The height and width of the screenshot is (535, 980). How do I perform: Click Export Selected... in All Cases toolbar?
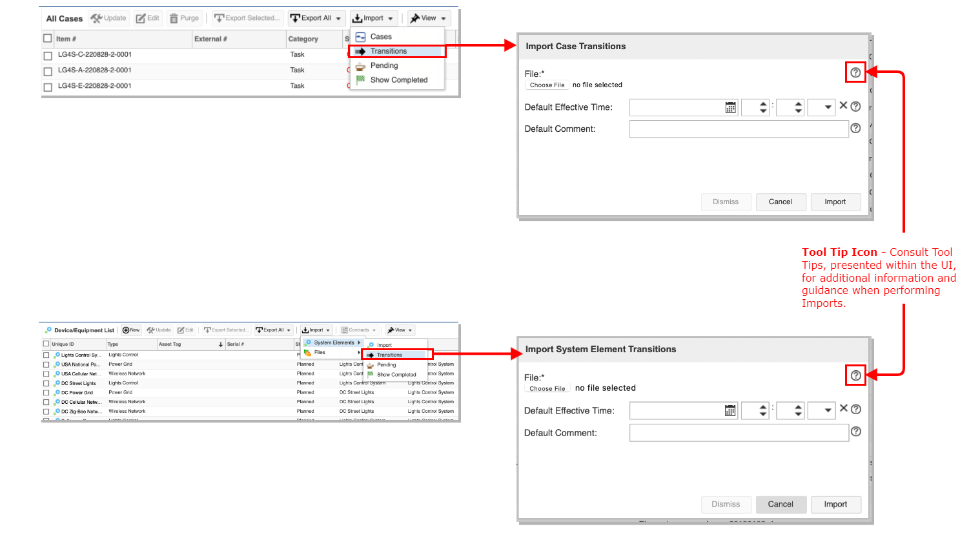tap(247, 18)
